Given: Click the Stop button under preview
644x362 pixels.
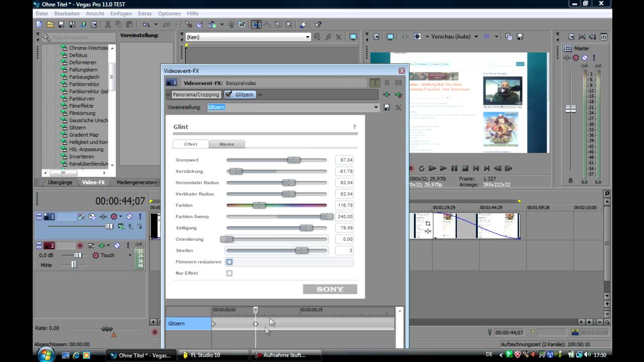Looking at the screenshot, I should coord(465,168).
